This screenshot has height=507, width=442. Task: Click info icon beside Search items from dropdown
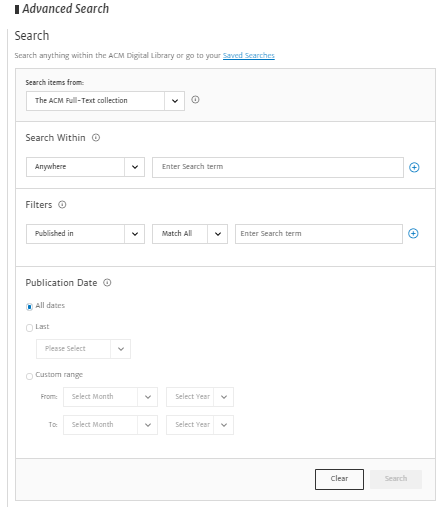coord(195,100)
